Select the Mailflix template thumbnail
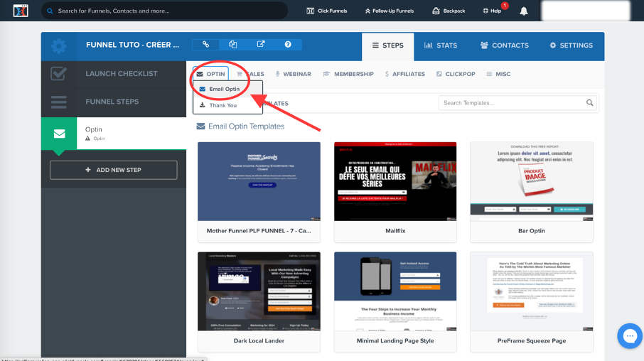 pyautogui.click(x=395, y=181)
